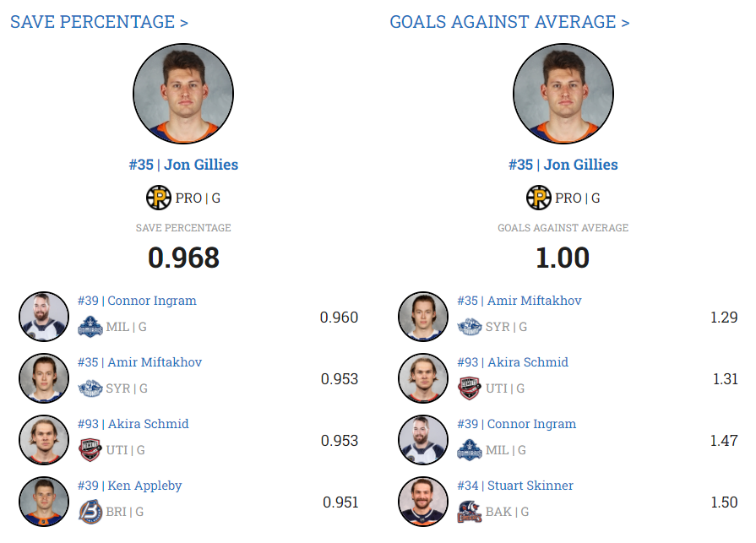The width and height of the screenshot is (756, 543).
Task: Click Bridgeport Islanders logo beside Ken Appleby
Action: point(90,512)
